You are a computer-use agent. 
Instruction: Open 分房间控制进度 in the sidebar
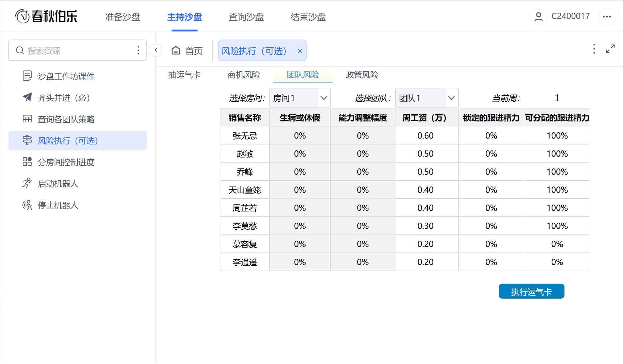pyautogui.click(x=78, y=162)
